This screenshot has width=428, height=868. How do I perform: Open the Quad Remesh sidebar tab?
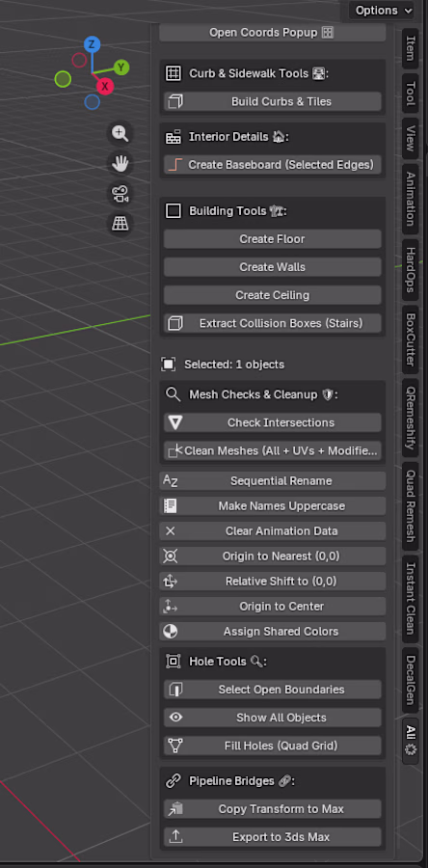[411, 506]
